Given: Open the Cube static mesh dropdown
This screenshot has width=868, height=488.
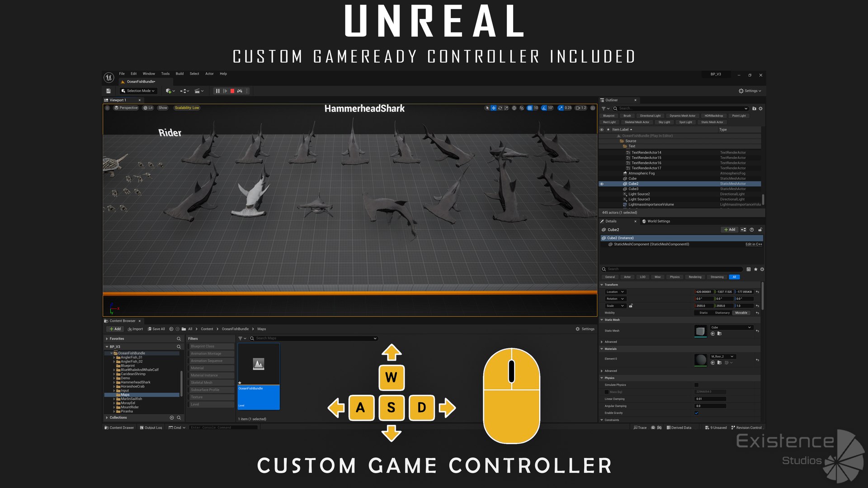Looking at the screenshot, I should tap(731, 328).
